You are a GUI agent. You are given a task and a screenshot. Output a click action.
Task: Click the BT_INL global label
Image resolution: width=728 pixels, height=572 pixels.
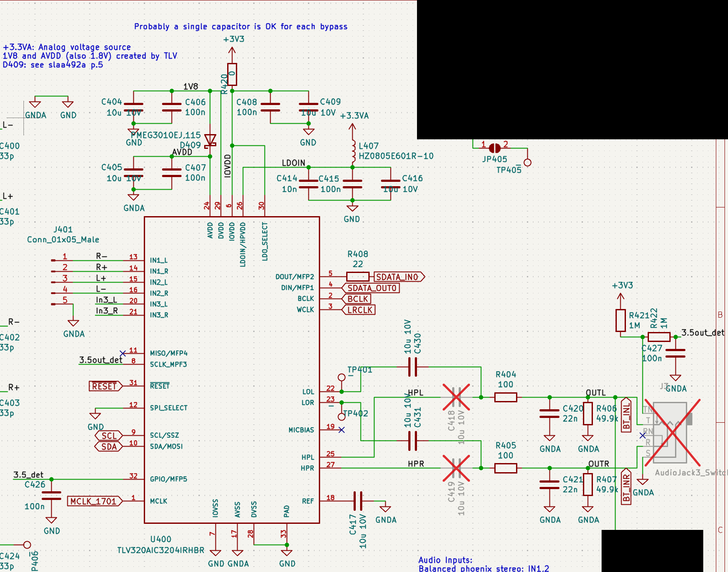[x=626, y=415]
